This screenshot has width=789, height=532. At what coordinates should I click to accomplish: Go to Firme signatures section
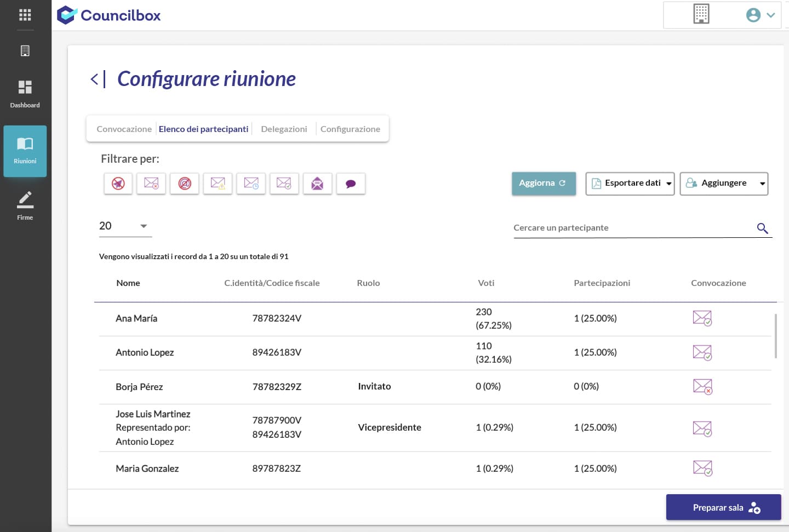[25, 206]
